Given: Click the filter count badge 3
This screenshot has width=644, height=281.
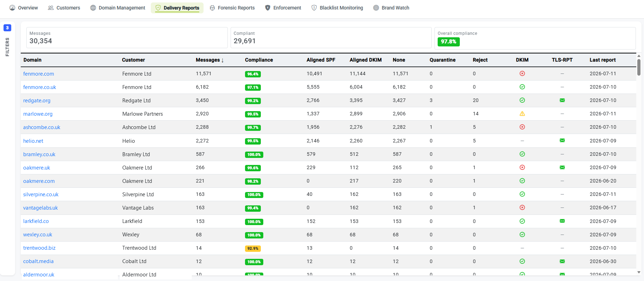Looking at the screenshot, I should [x=7, y=28].
